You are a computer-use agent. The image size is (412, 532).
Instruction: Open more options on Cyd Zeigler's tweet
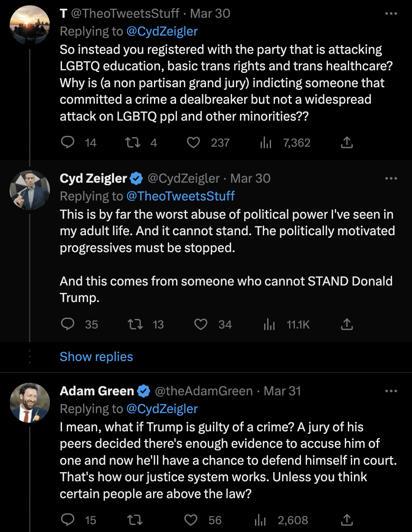391,178
